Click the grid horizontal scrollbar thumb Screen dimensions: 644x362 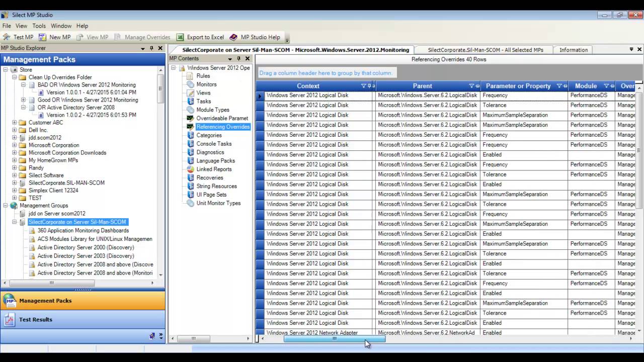(x=335, y=339)
